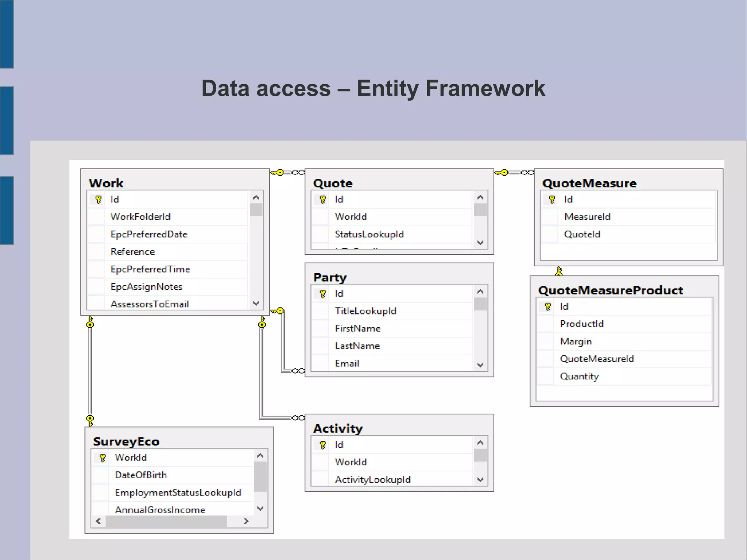This screenshot has height=560, width=747.
Task: Click the key connector below QuoteMeasure table
Action: 559,271
